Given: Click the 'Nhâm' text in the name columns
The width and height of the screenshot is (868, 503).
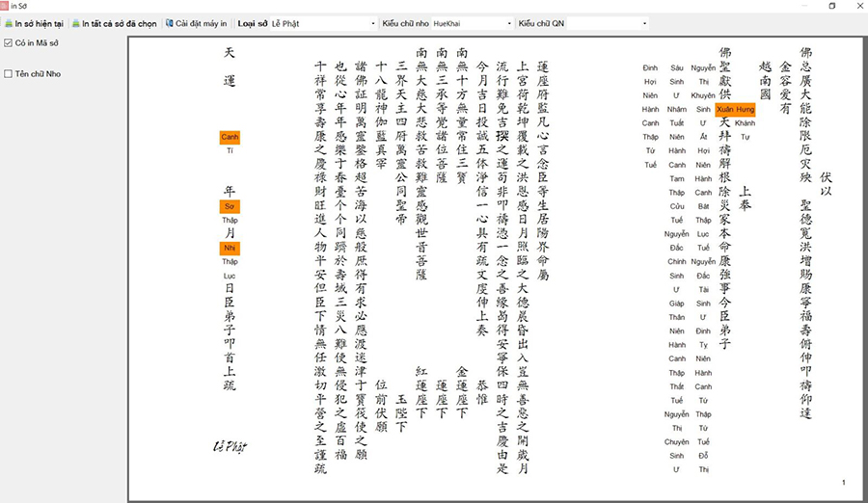Looking at the screenshot, I should [x=676, y=110].
